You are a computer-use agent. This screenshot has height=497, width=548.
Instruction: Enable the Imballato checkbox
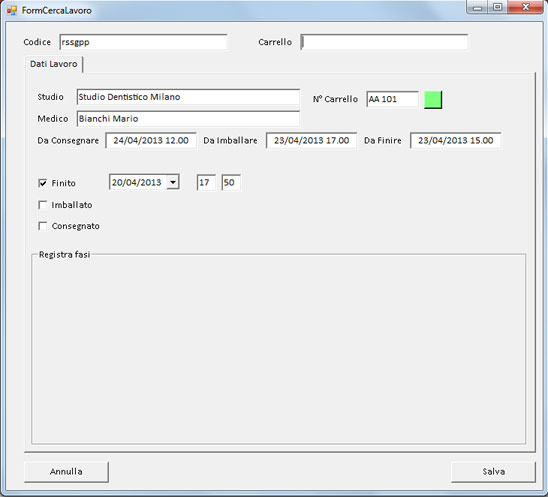click(x=42, y=205)
